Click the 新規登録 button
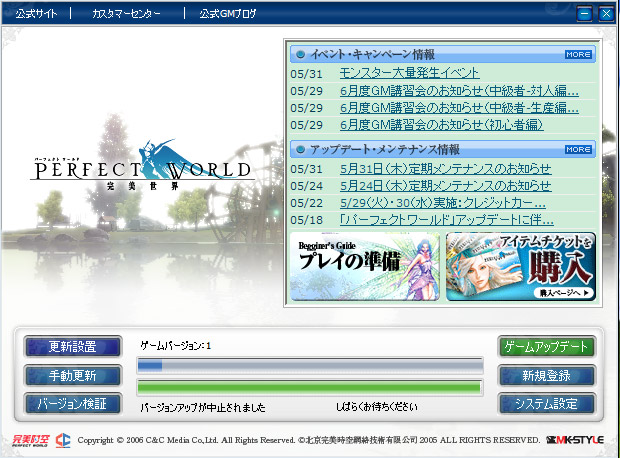Viewport: 620px width, 458px height. pyautogui.click(x=546, y=375)
